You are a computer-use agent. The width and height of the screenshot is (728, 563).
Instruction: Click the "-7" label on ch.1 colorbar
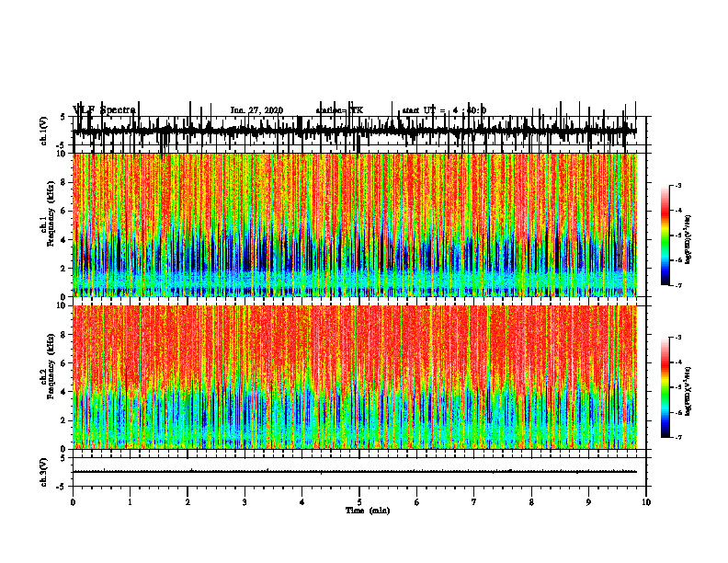click(x=677, y=285)
